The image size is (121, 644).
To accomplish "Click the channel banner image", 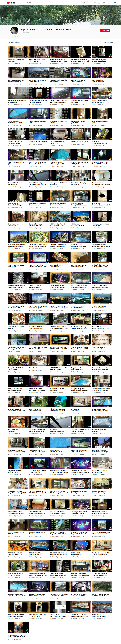I will [x=60, y=15].
